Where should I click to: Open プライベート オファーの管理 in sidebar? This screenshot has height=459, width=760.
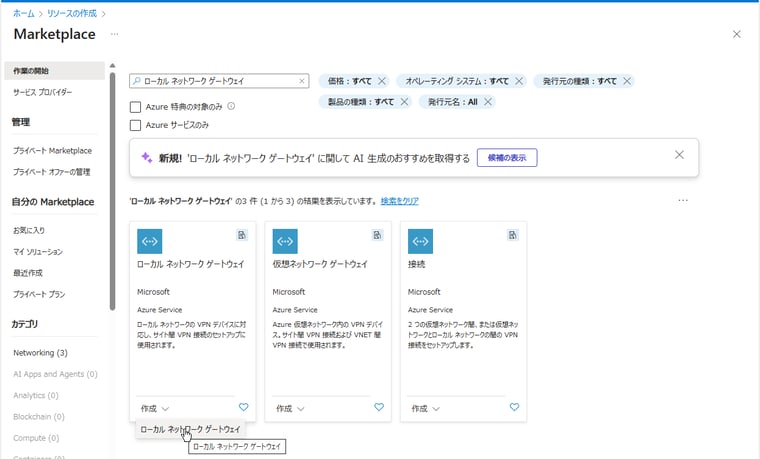51,172
